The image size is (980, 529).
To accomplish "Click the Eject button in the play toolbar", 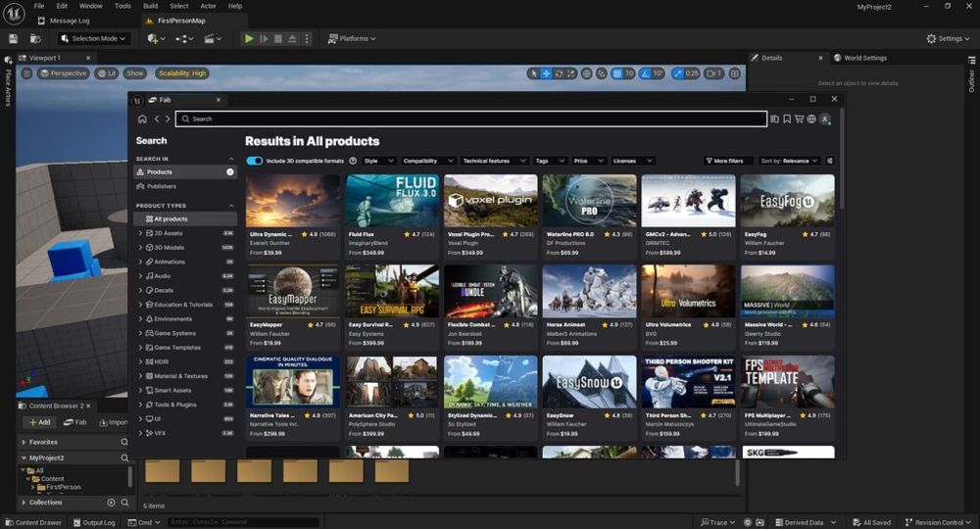I will pyautogui.click(x=292, y=39).
